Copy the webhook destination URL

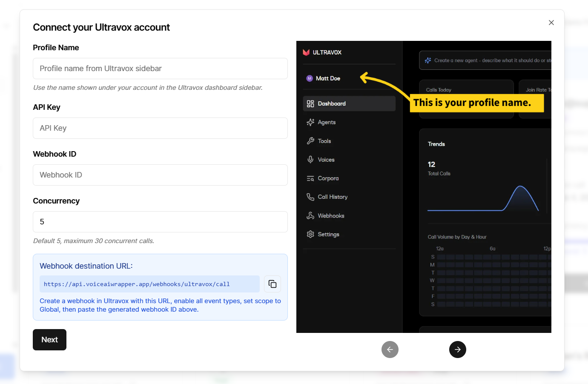272,284
